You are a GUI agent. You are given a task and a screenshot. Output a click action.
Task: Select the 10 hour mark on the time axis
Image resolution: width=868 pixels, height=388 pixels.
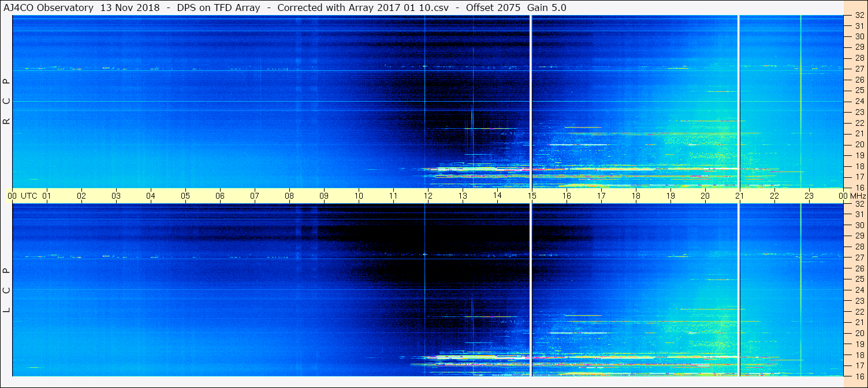pos(359,196)
